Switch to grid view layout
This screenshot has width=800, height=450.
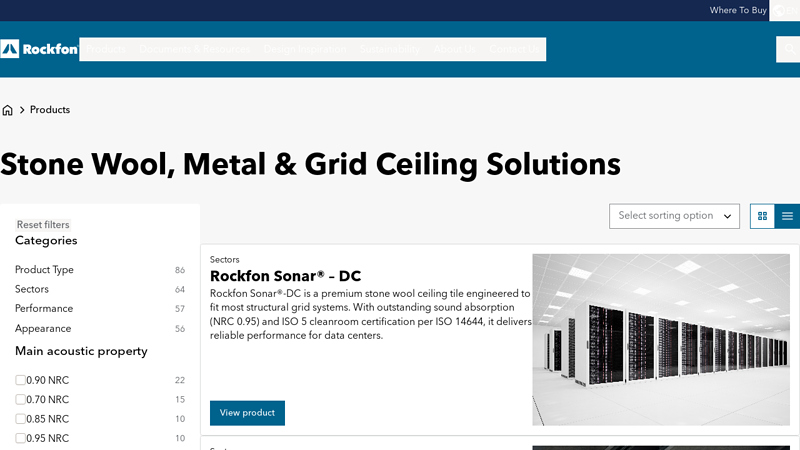762,216
